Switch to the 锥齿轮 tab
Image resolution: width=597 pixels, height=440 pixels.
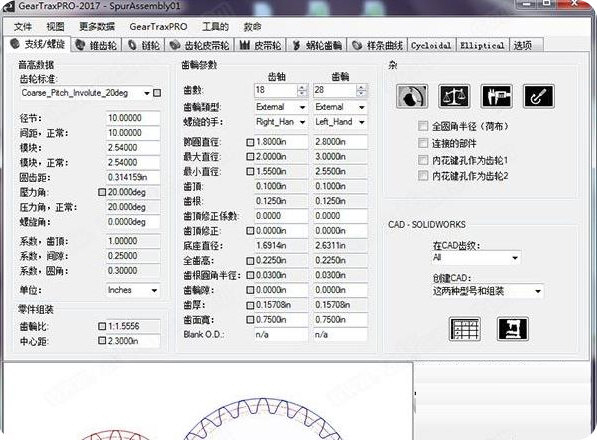[96, 46]
